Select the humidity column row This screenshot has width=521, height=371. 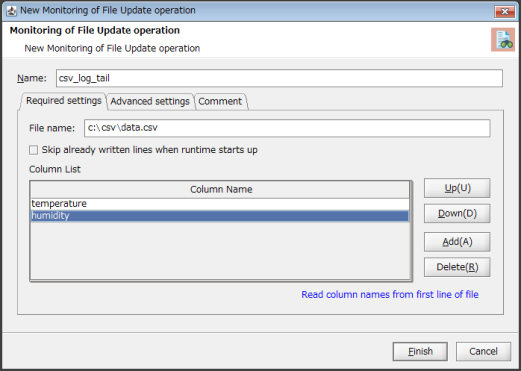click(220, 216)
